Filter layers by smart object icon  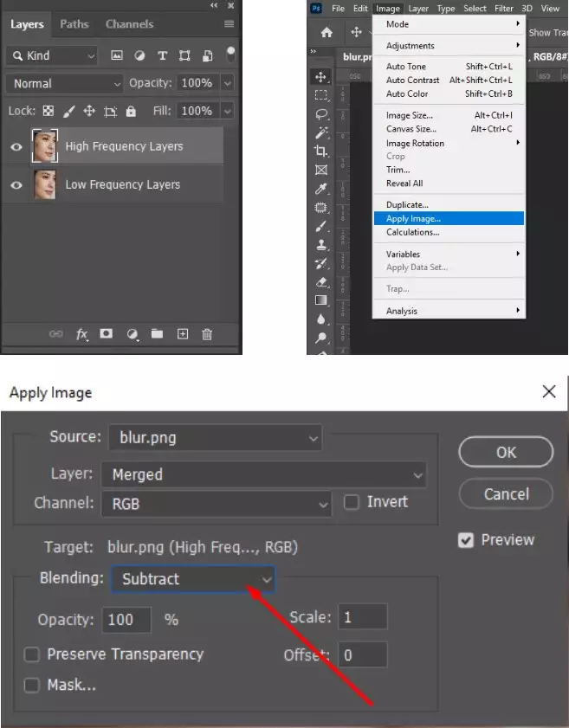click(x=207, y=55)
